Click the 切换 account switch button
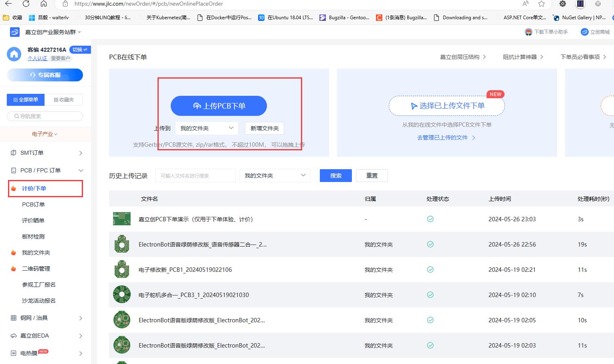 coord(80,50)
